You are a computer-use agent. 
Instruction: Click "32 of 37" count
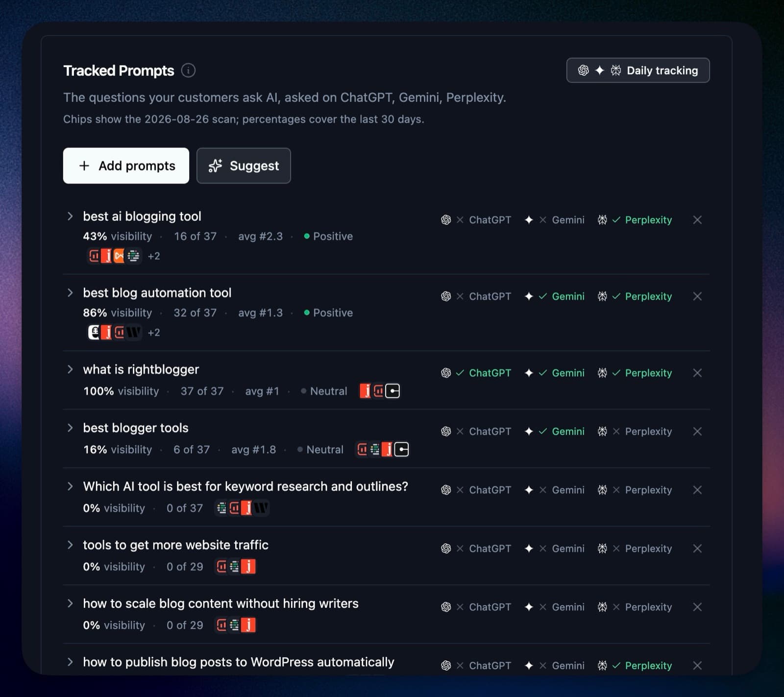pos(195,312)
